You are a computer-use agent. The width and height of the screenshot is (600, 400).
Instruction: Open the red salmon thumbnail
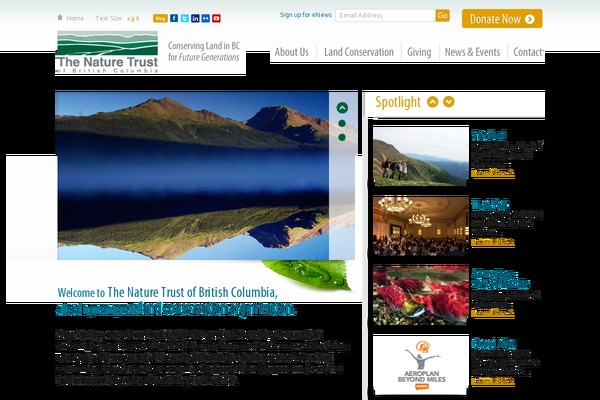coord(421,295)
